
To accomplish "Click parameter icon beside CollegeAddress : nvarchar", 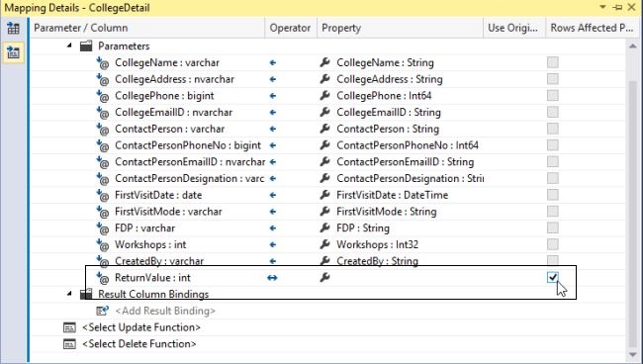I will click(x=103, y=79).
